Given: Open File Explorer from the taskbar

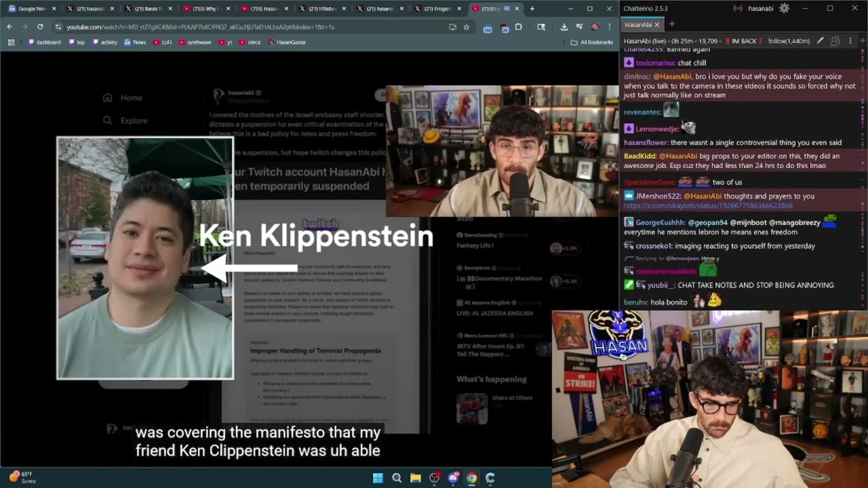Looking at the screenshot, I should point(415,478).
